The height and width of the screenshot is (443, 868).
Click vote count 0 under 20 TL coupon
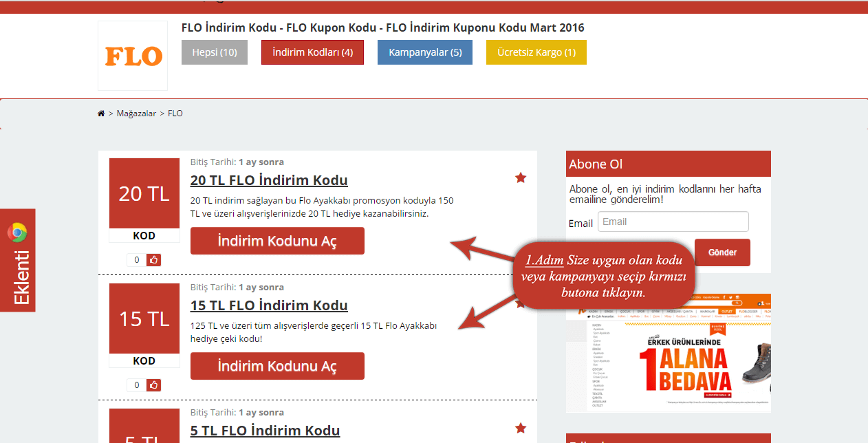coord(137,260)
